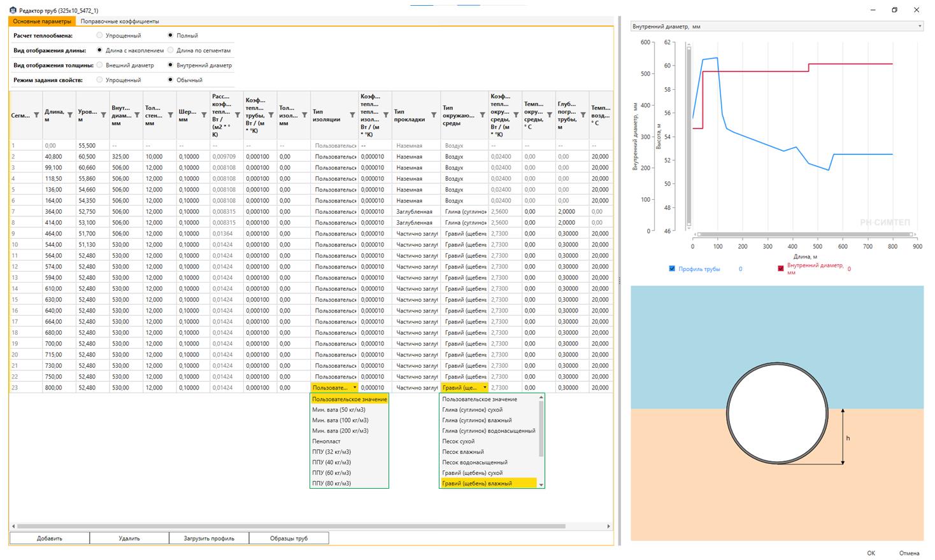
Task: Toggle Внутренний диаметр legend checkbox
Action: [781, 269]
